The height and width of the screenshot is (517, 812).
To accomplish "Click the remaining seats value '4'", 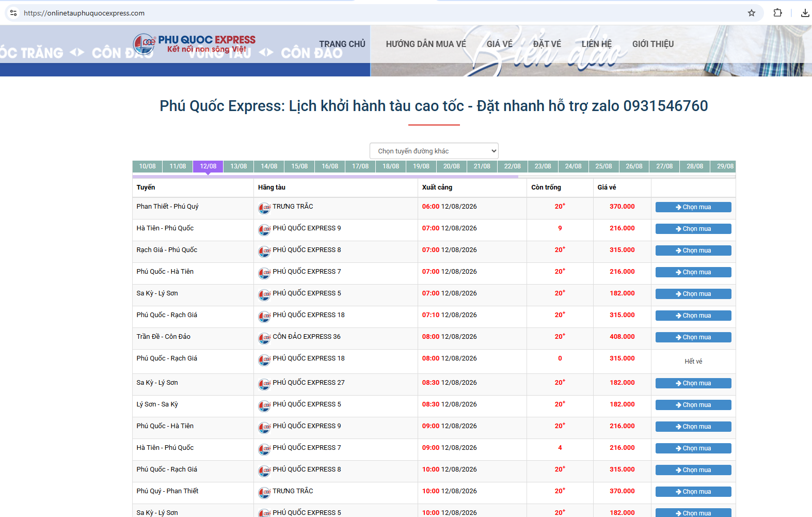I will point(560,448).
